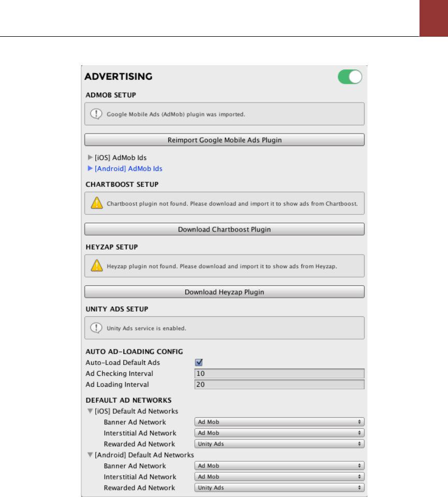Download Chartboost Plugin
The width and height of the screenshot is (448, 497).
[x=224, y=229]
